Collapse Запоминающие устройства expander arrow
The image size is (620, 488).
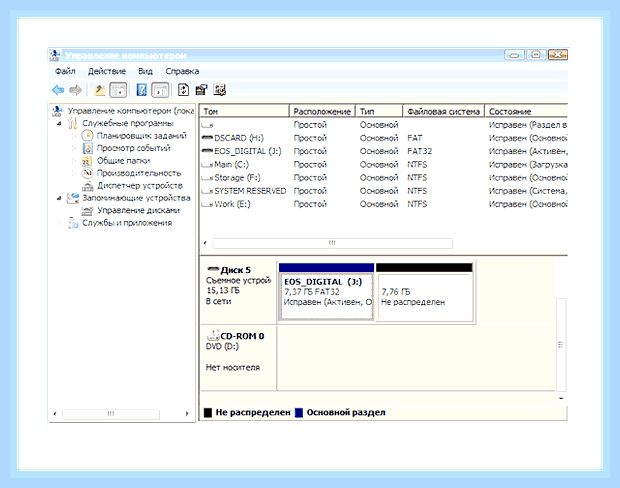[x=59, y=198]
